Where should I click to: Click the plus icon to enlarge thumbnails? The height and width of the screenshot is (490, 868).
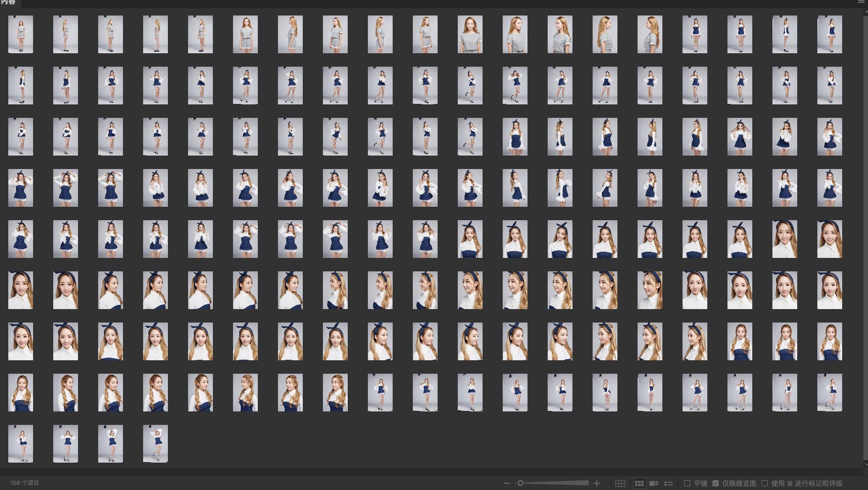tap(597, 483)
